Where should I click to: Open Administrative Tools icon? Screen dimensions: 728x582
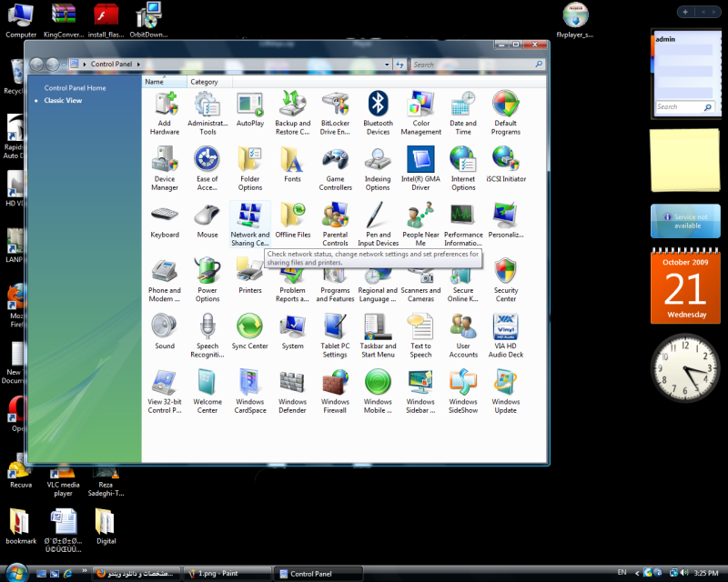pyautogui.click(x=207, y=113)
